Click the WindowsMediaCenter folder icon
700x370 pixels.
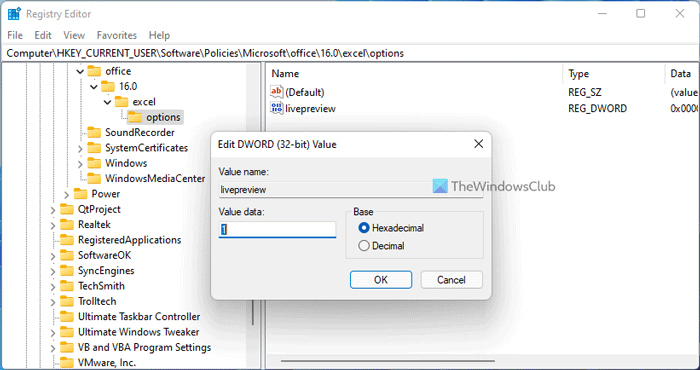pyautogui.click(x=94, y=179)
